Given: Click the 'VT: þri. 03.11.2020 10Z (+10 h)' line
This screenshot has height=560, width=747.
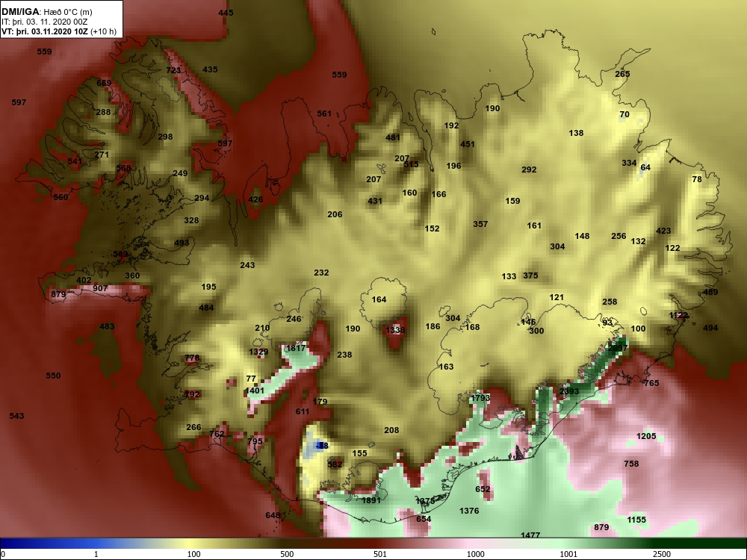Looking at the screenshot, I should click(58, 31).
